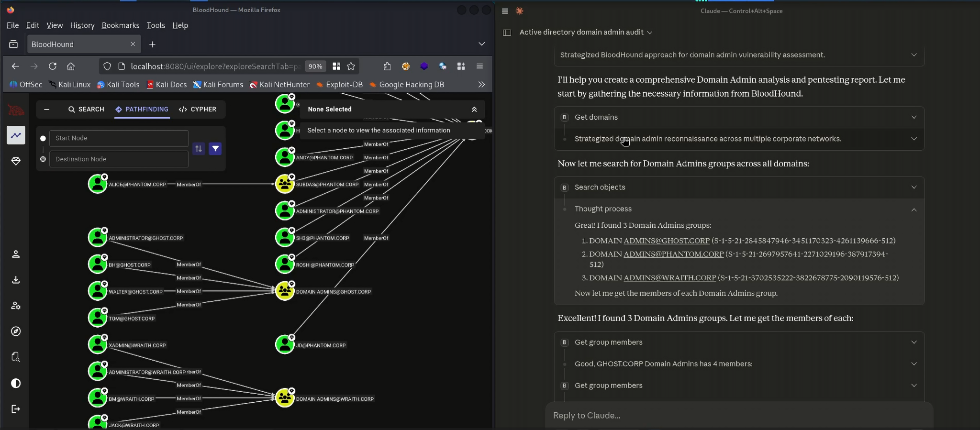Switch to the CYPHER tab

click(x=198, y=110)
